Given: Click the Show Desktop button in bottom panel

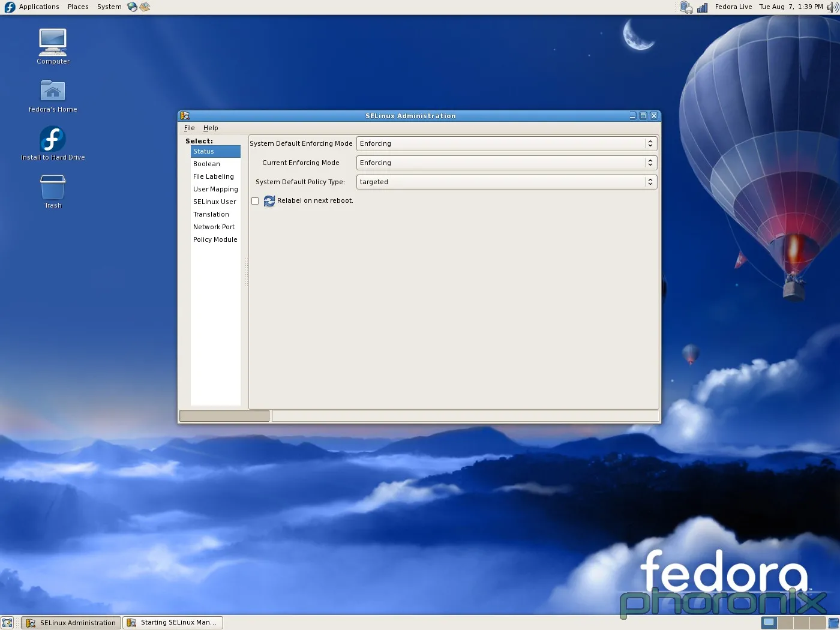Looking at the screenshot, I should pyautogui.click(x=7, y=623).
